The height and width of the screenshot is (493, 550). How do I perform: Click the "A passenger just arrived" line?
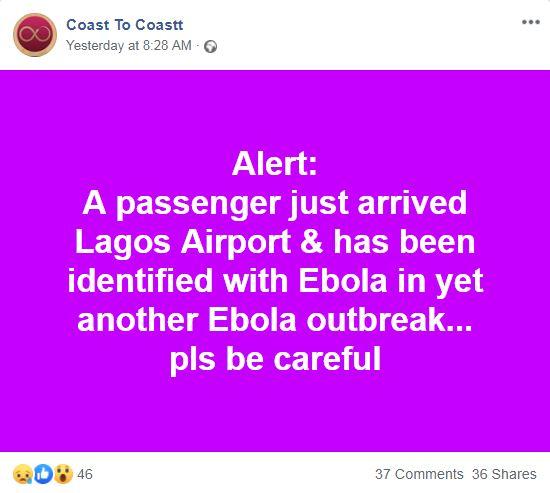pyautogui.click(x=275, y=203)
